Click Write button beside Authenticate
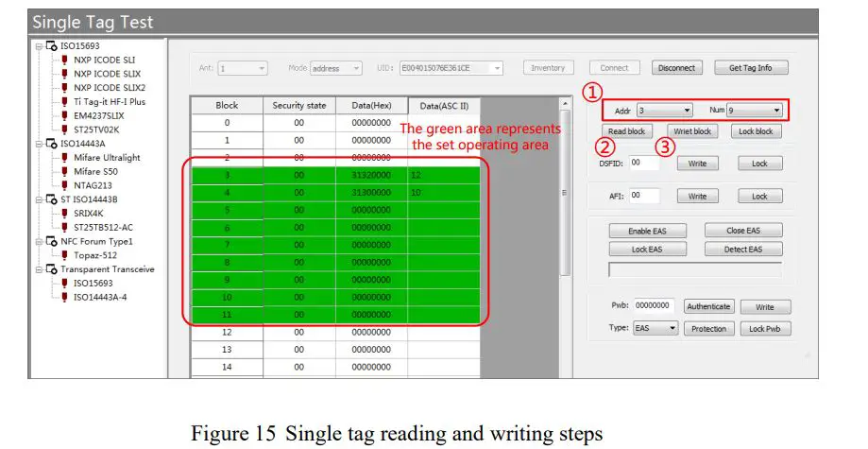 [765, 307]
